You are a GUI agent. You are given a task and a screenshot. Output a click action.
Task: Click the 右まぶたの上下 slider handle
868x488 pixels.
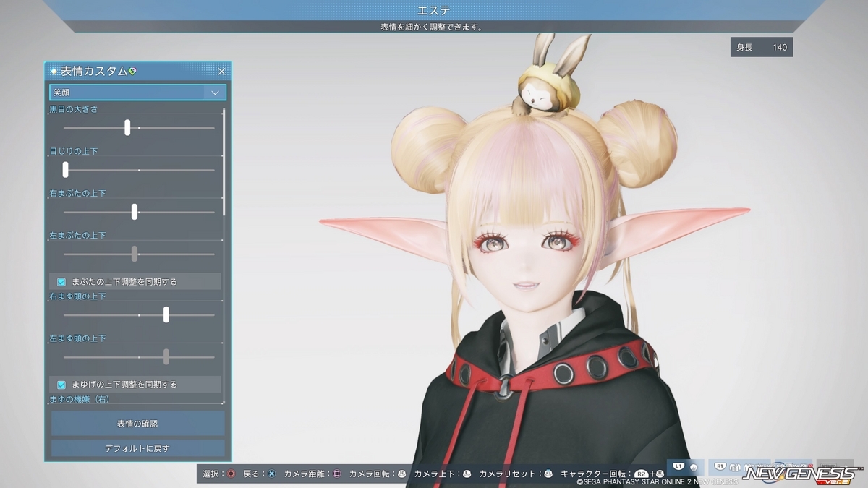[135, 211]
